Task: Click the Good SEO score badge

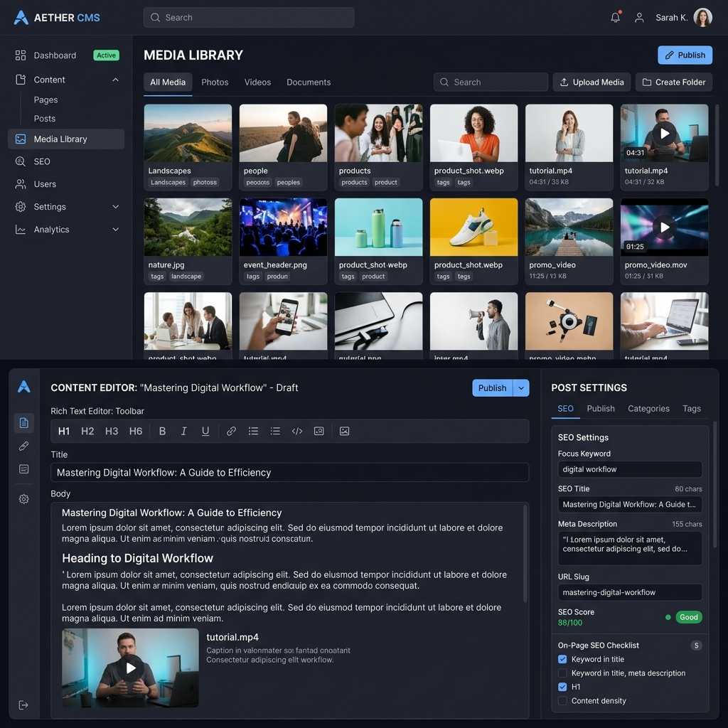Action: point(688,618)
